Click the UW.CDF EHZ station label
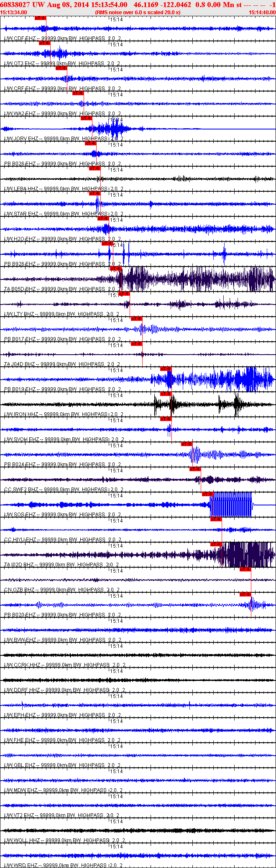Image resolution: width=276 pixels, height=868 pixels. tap(20, 38)
